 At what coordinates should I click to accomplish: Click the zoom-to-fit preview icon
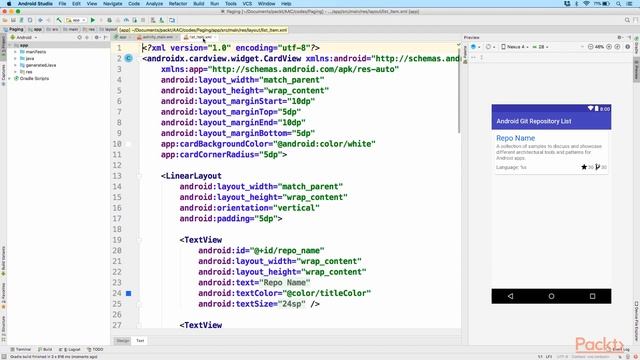(x=618, y=47)
